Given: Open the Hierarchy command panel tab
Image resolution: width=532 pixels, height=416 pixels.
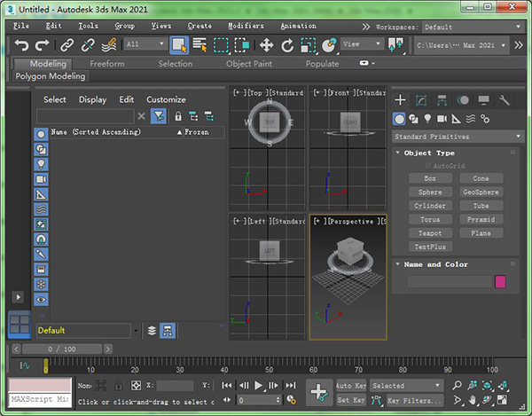Looking at the screenshot, I should (x=442, y=99).
